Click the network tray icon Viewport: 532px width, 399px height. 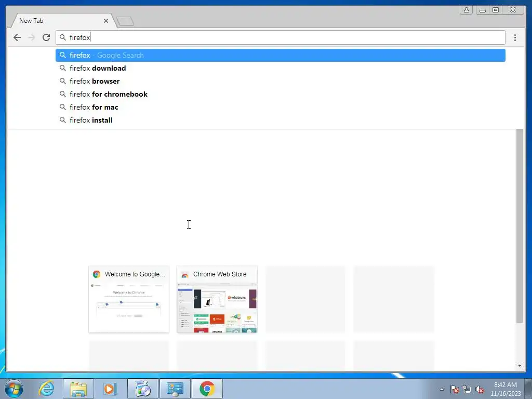[x=467, y=390]
